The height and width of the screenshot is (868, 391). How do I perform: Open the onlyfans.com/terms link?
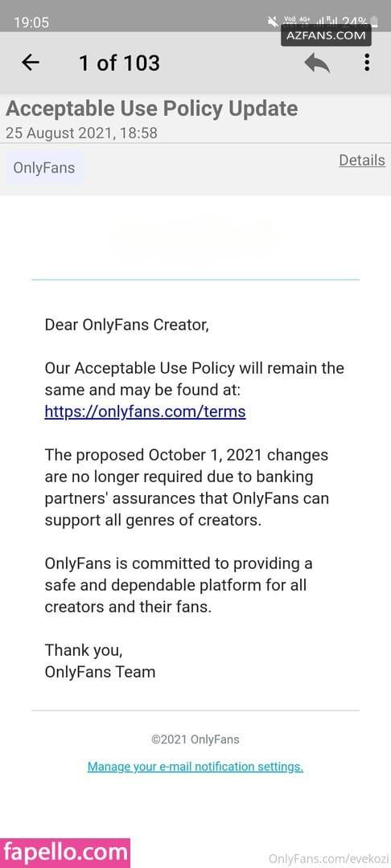click(145, 411)
